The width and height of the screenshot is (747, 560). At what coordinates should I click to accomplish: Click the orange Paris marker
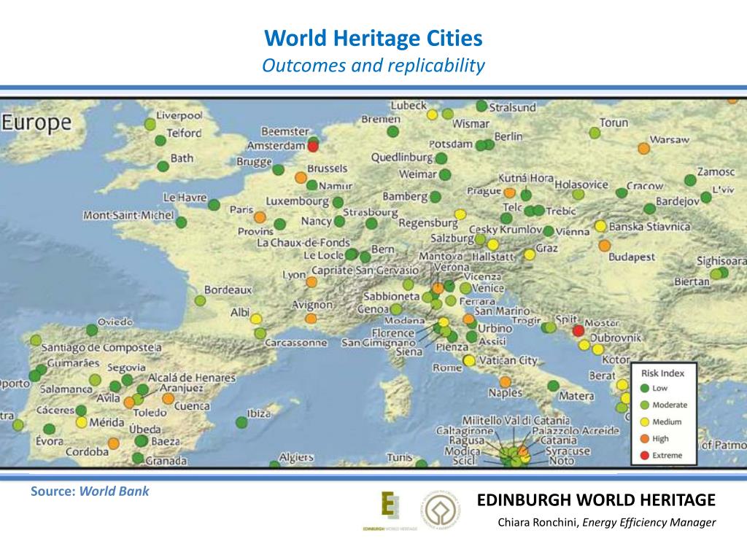[260, 217]
